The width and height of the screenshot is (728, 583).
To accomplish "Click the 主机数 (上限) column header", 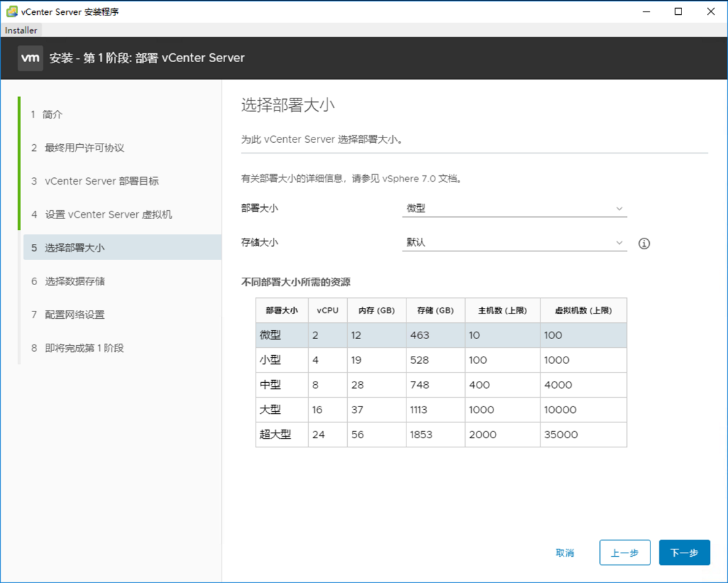I will 503,311.
